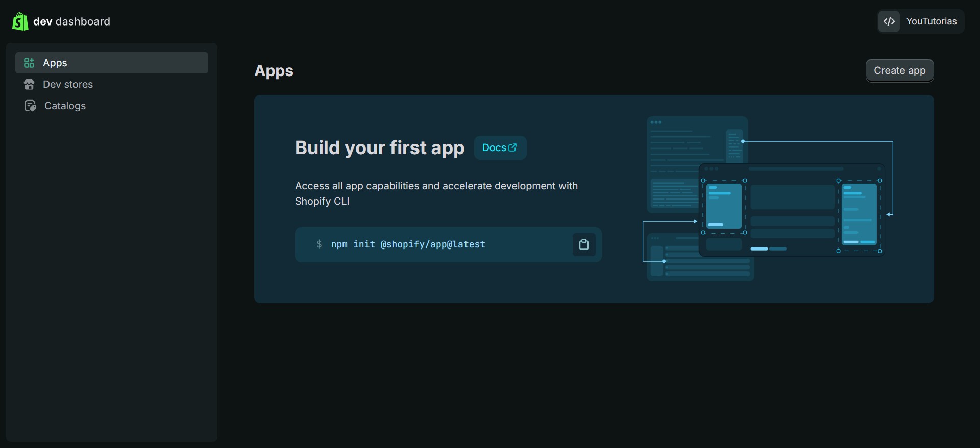Click the Apps page heading
The width and height of the screenshot is (980, 448).
[x=274, y=70]
